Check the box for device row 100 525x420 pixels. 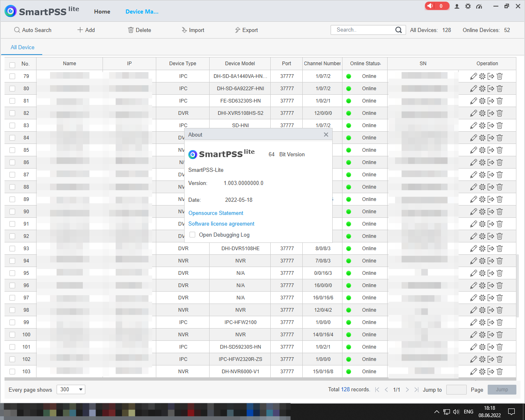pos(12,335)
